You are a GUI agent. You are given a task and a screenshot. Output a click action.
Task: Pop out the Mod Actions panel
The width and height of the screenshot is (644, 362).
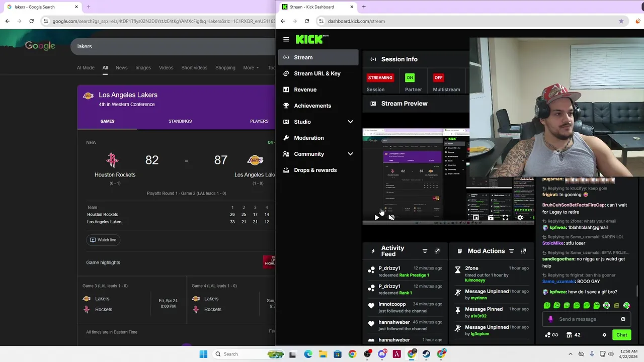click(523, 251)
